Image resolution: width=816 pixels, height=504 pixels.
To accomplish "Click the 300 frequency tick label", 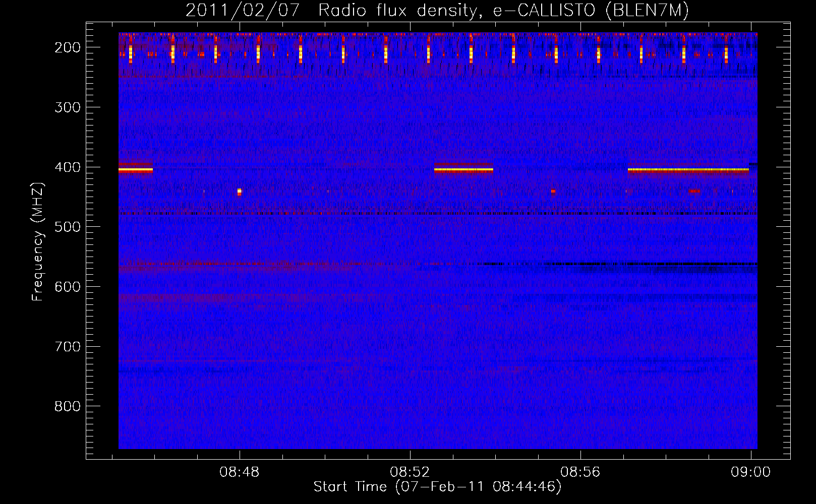I will pyautogui.click(x=68, y=107).
